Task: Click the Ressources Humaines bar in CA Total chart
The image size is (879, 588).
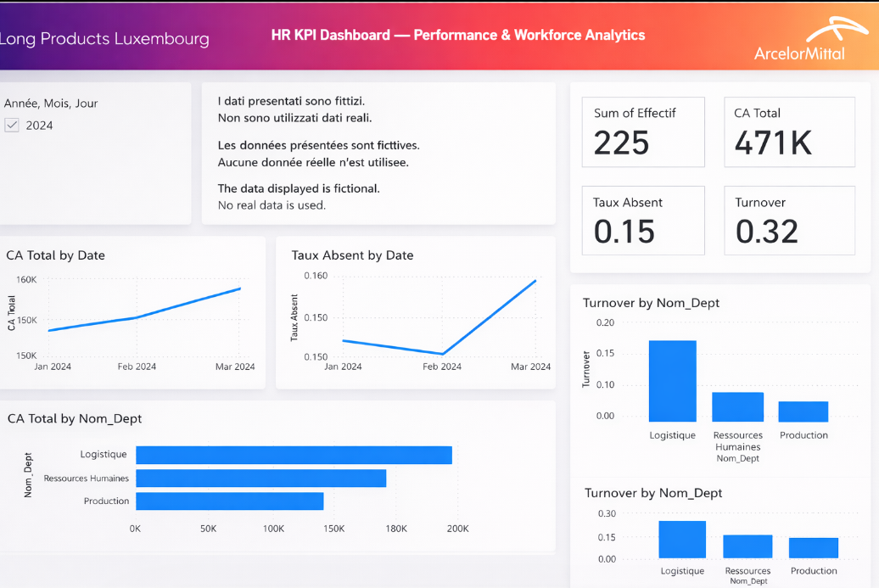Action: (260, 478)
